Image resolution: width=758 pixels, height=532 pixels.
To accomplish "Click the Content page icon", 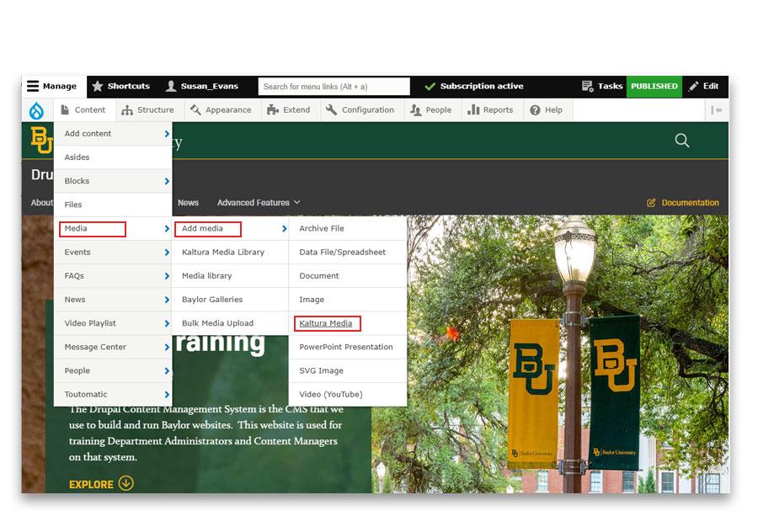I will click(65, 110).
